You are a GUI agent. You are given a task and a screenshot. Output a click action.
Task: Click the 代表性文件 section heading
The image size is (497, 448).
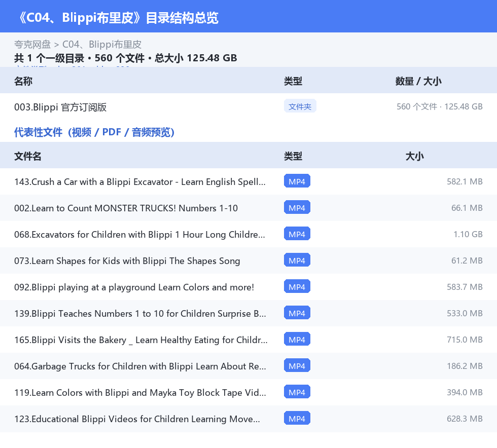[94, 132]
